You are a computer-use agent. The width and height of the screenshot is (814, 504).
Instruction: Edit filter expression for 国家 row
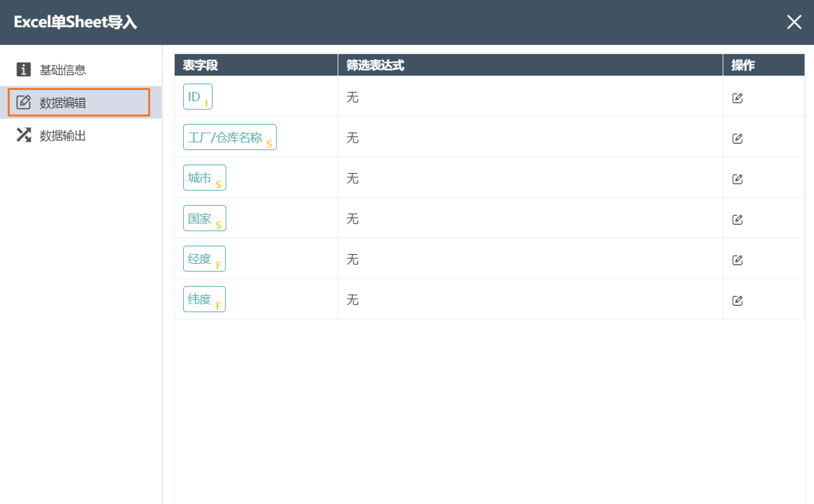point(737,219)
